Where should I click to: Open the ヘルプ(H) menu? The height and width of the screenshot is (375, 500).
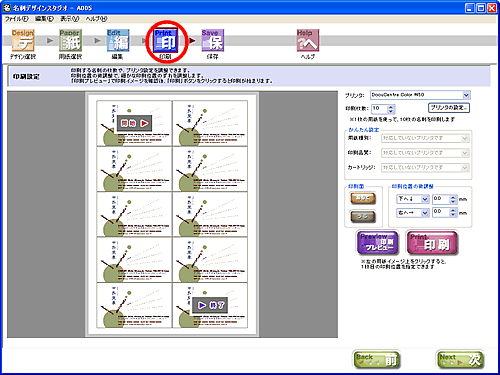pyautogui.click(x=96, y=19)
